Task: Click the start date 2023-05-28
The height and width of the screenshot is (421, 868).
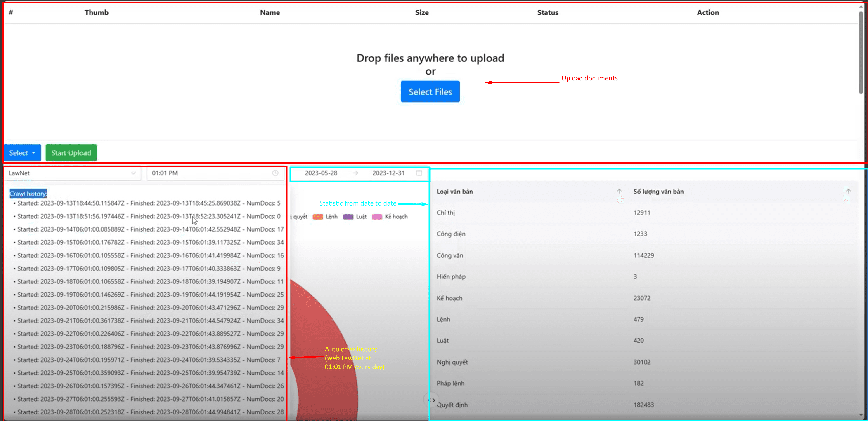Action: pyautogui.click(x=321, y=173)
